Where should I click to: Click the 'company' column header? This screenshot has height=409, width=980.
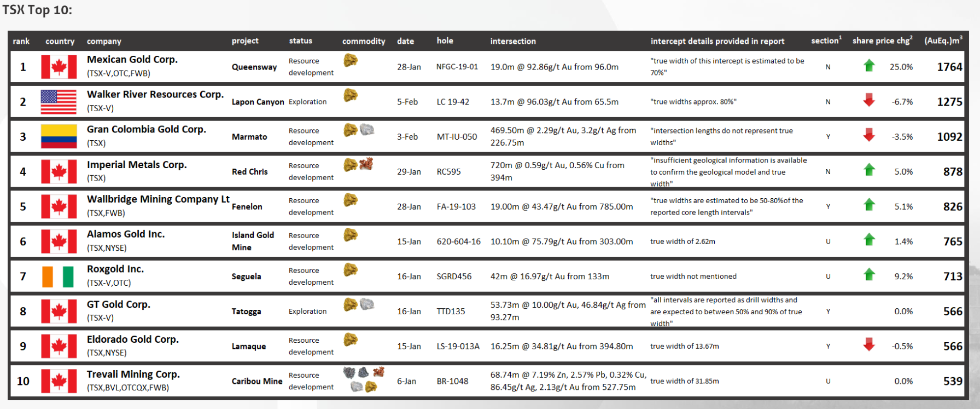(104, 41)
